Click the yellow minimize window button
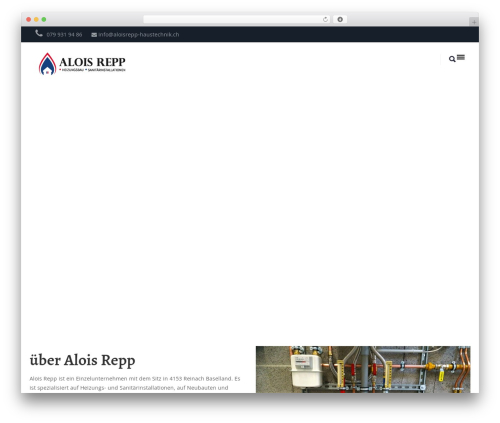Viewport: 500px width, 423px height. click(36, 20)
